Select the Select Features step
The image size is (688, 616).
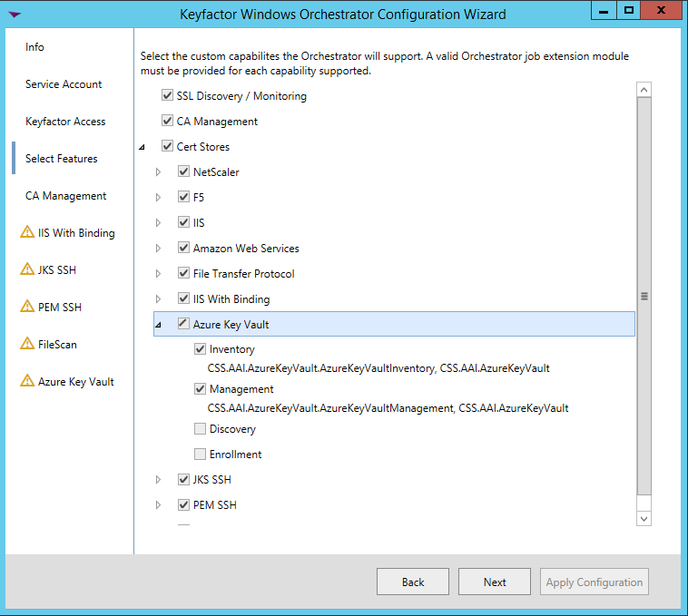[62, 159]
